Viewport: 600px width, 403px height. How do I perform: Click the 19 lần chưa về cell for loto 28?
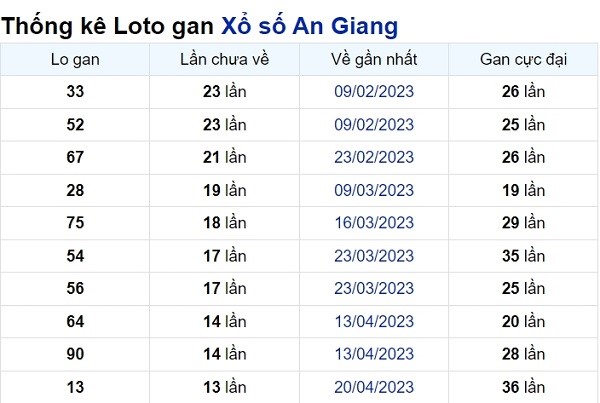[x=225, y=191]
